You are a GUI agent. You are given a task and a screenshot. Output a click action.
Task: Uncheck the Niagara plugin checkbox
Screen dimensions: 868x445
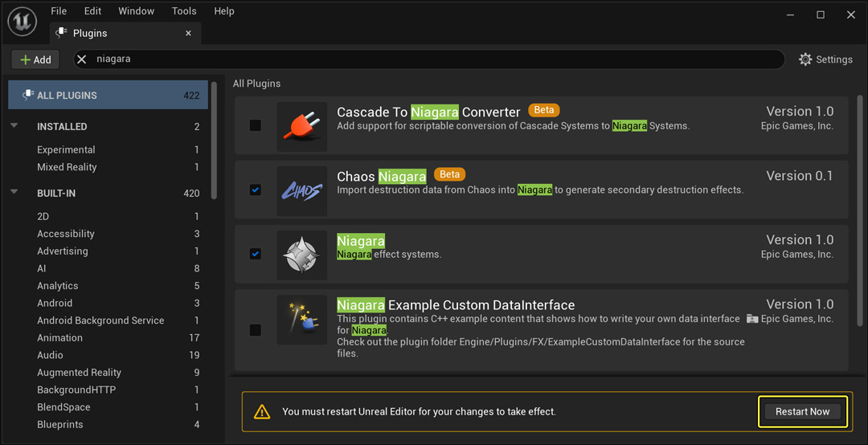255,254
